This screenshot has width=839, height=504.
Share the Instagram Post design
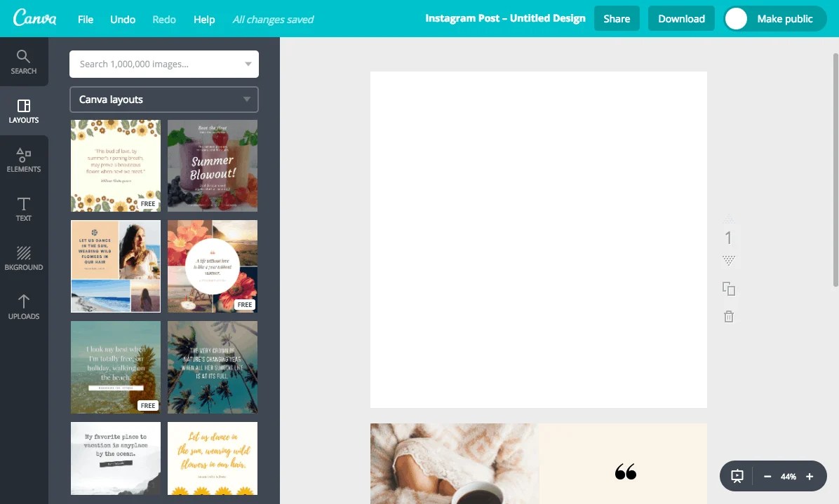coord(617,18)
